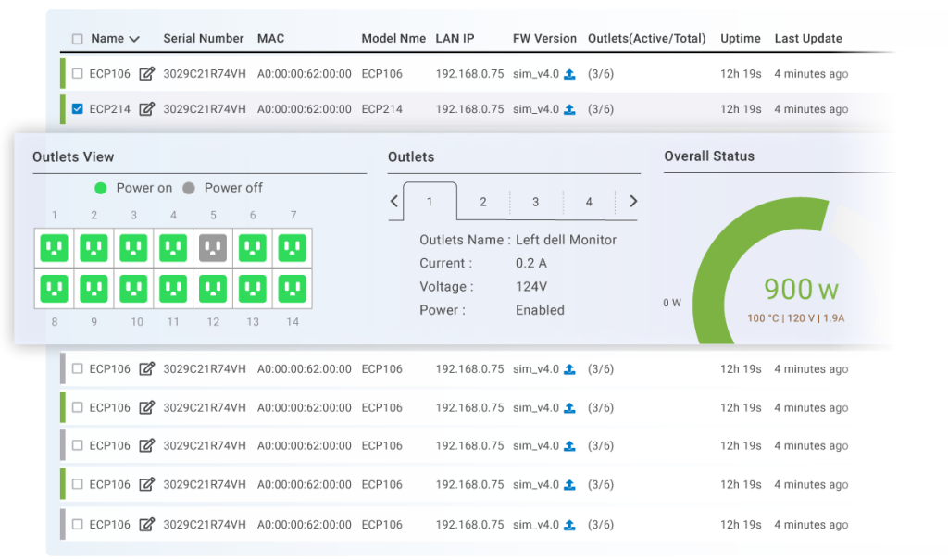948x560 pixels.
Task: Click the edit icon in the last ECP106 row
Action: click(x=147, y=523)
